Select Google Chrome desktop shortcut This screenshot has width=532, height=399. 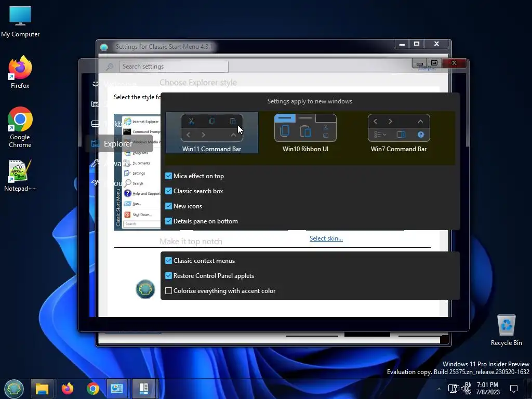click(20, 127)
